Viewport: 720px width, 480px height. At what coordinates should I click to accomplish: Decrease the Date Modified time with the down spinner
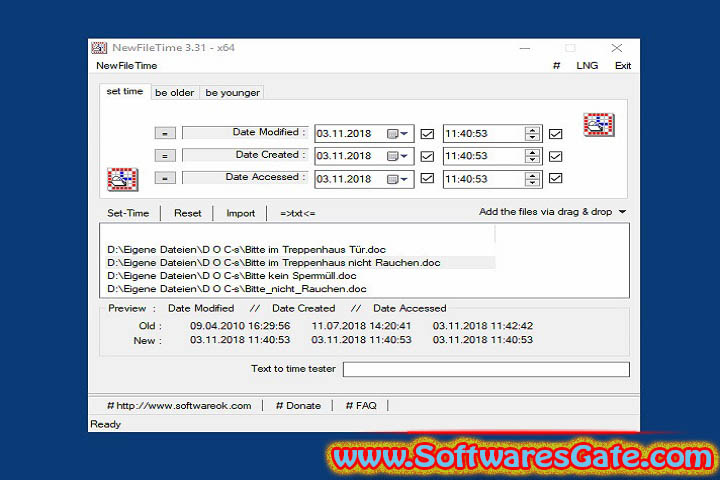[x=532, y=137]
